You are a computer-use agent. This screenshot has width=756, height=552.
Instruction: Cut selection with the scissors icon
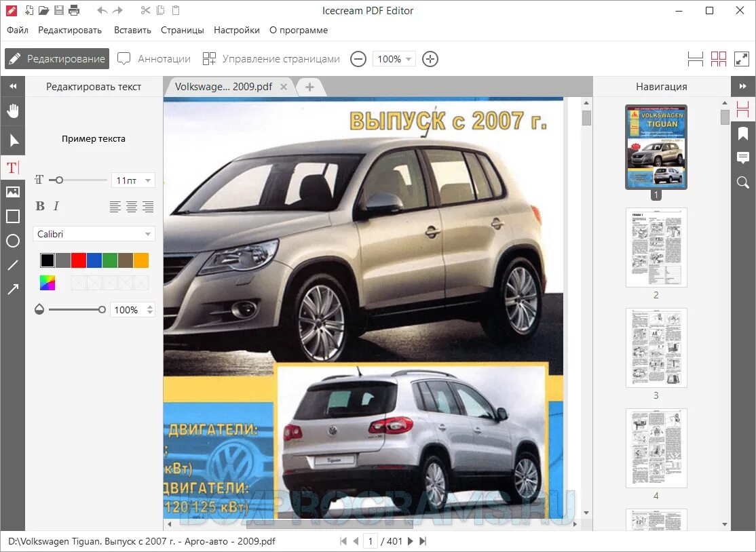pyautogui.click(x=146, y=10)
